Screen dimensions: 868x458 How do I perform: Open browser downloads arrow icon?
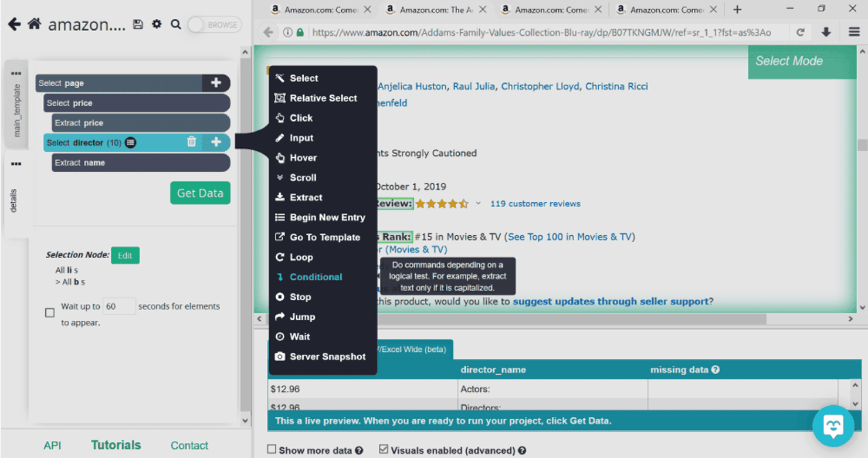[826, 32]
